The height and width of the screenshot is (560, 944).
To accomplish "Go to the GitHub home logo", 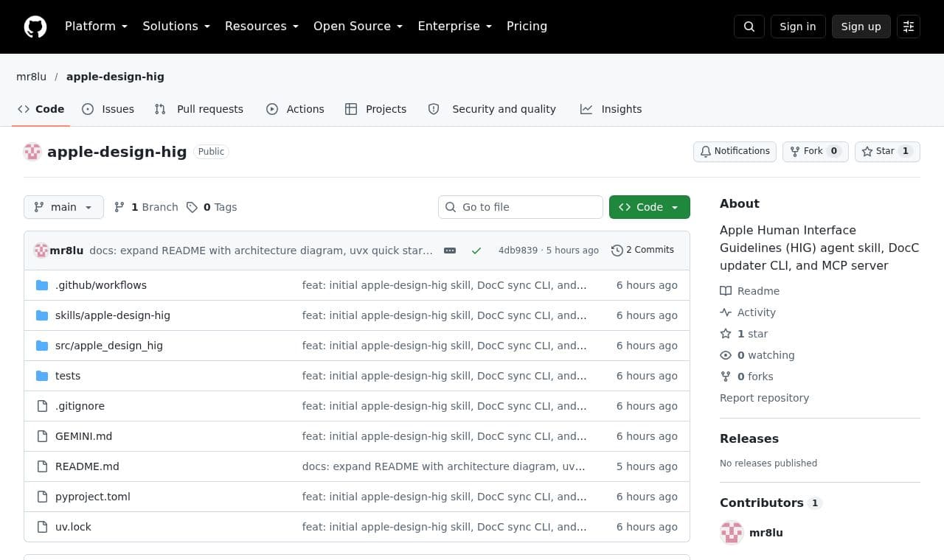I will click(35, 27).
